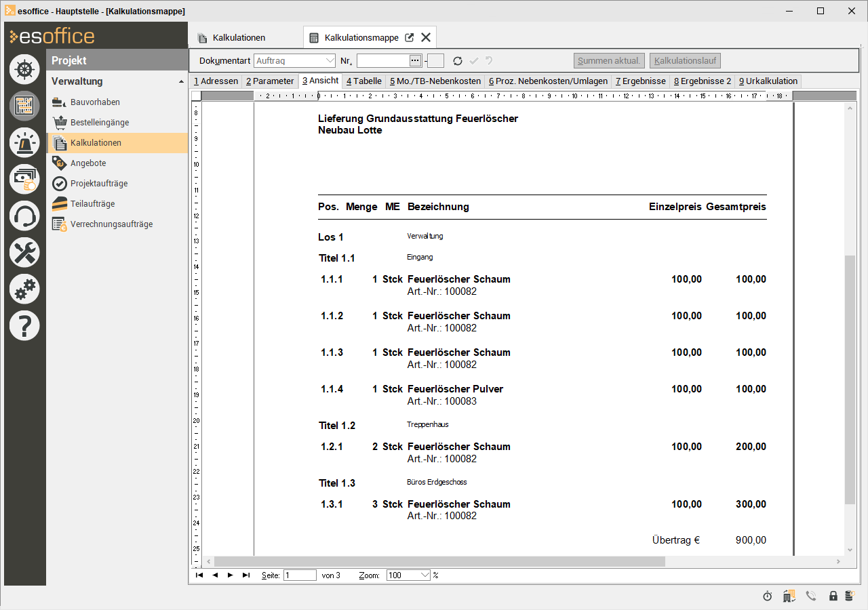Select the Projekt module maze icon

tap(24, 106)
